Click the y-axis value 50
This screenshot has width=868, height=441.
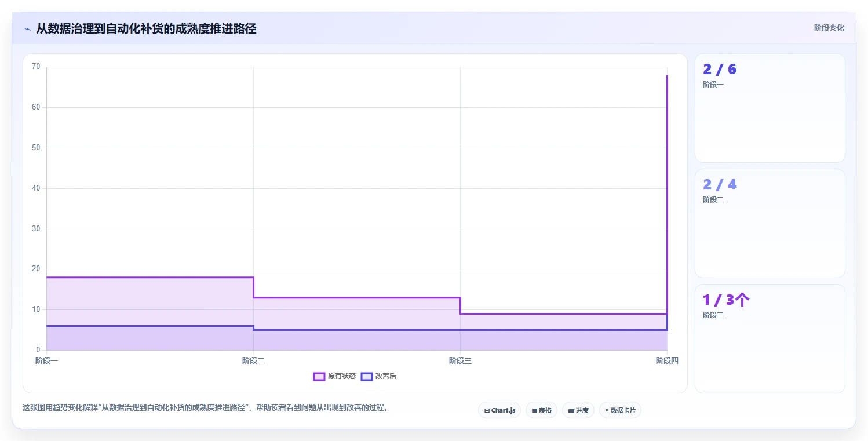[x=36, y=148]
